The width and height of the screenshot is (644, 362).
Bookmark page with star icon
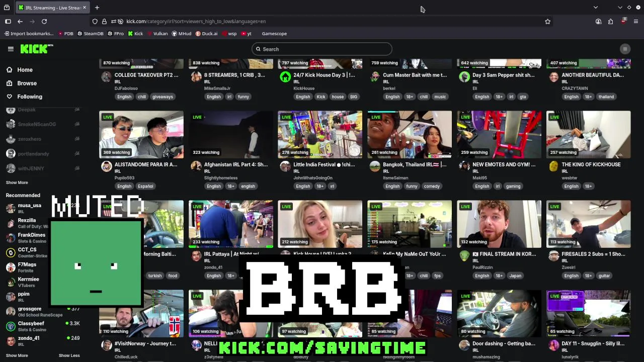(x=547, y=21)
